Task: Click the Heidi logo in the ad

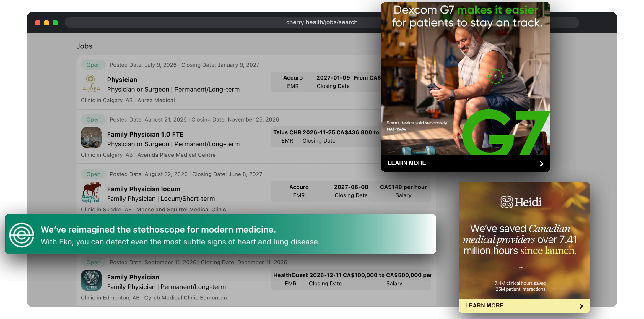Action: pyautogui.click(x=521, y=202)
